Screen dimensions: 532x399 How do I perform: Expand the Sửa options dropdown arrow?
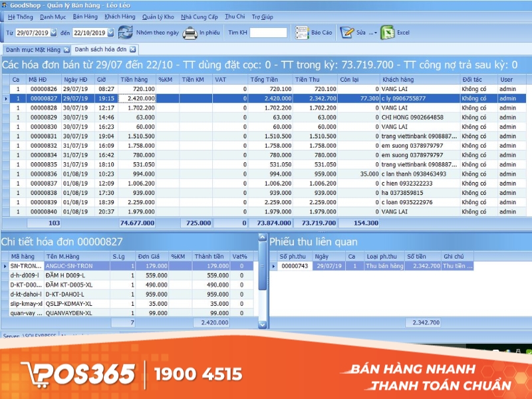[374, 32]
